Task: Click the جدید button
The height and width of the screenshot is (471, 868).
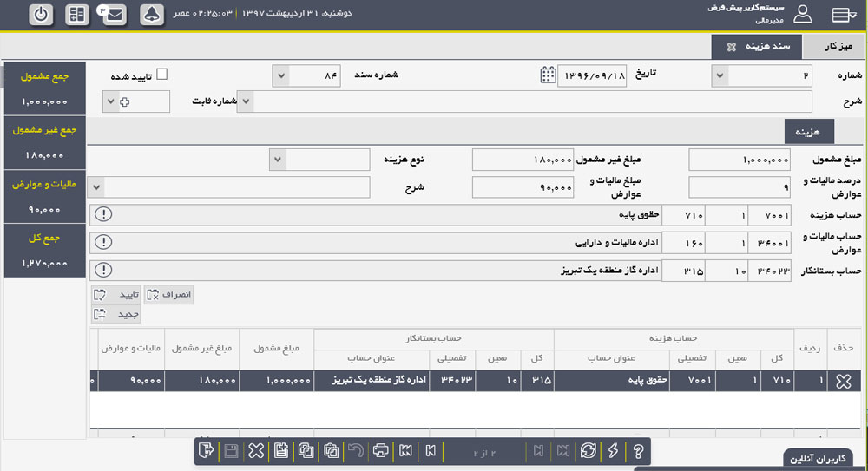Action: [x=117, y=314]
